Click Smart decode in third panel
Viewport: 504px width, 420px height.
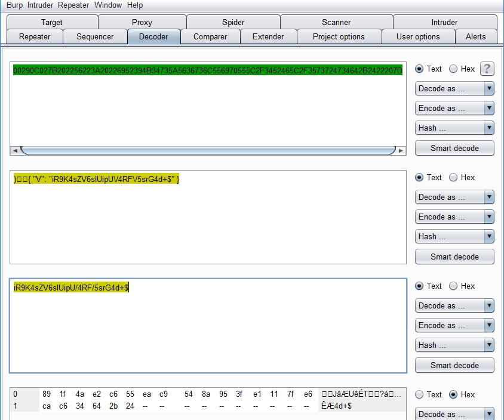tap(454, 365)
